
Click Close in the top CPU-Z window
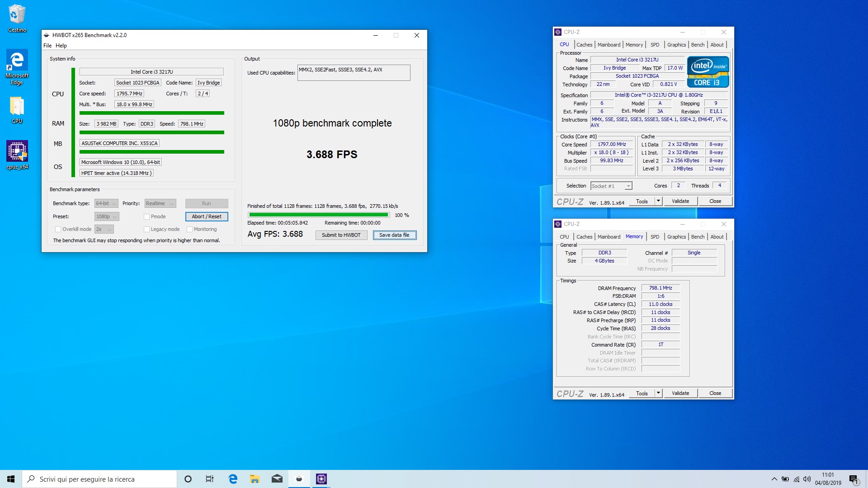pyautogui.click(x=715, y=202)
